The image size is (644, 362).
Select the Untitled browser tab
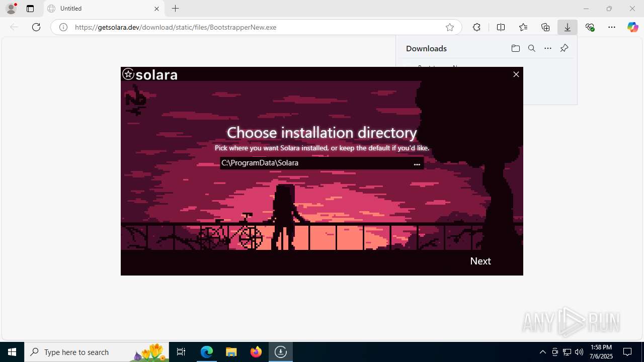tap(104, 9)
